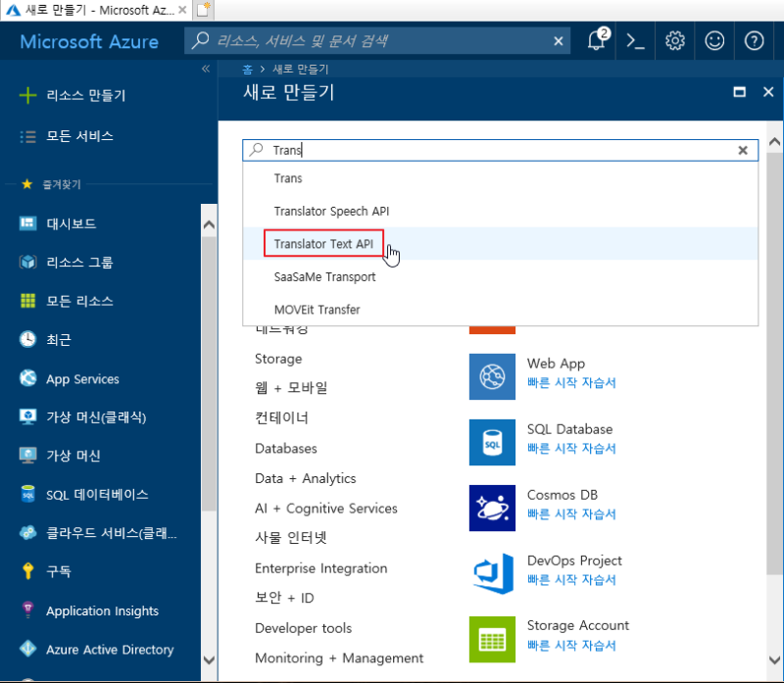Click the 구독 key icon

(28, 571)
